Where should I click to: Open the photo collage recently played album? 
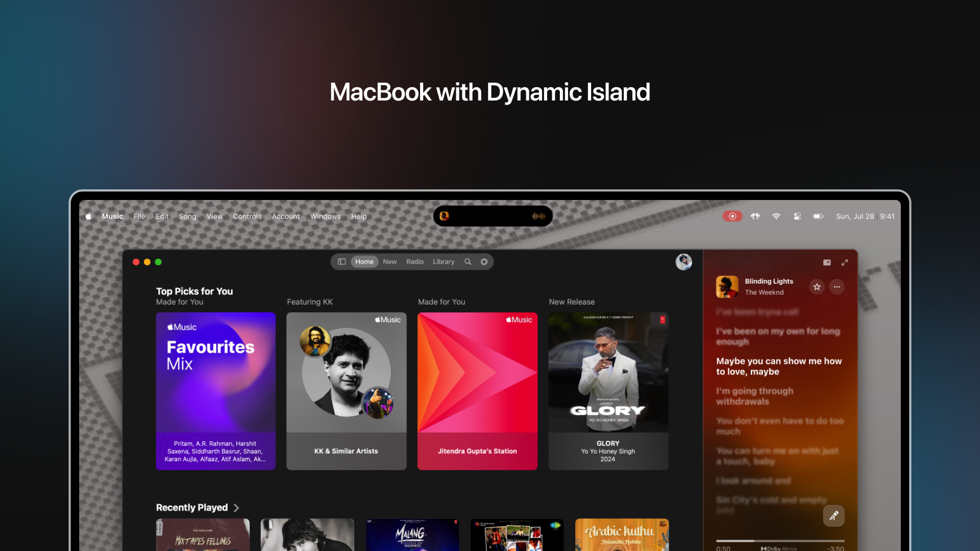click(517, 534)
